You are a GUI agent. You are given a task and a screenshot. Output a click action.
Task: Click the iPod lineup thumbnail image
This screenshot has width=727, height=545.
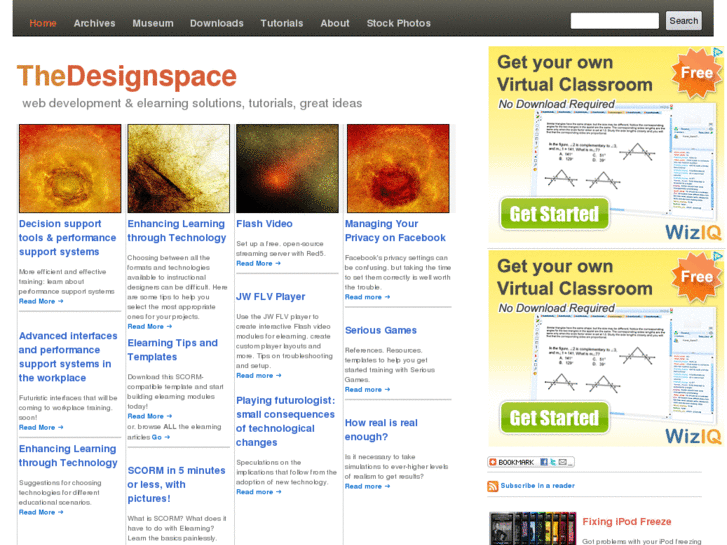[x=532, y=528]
